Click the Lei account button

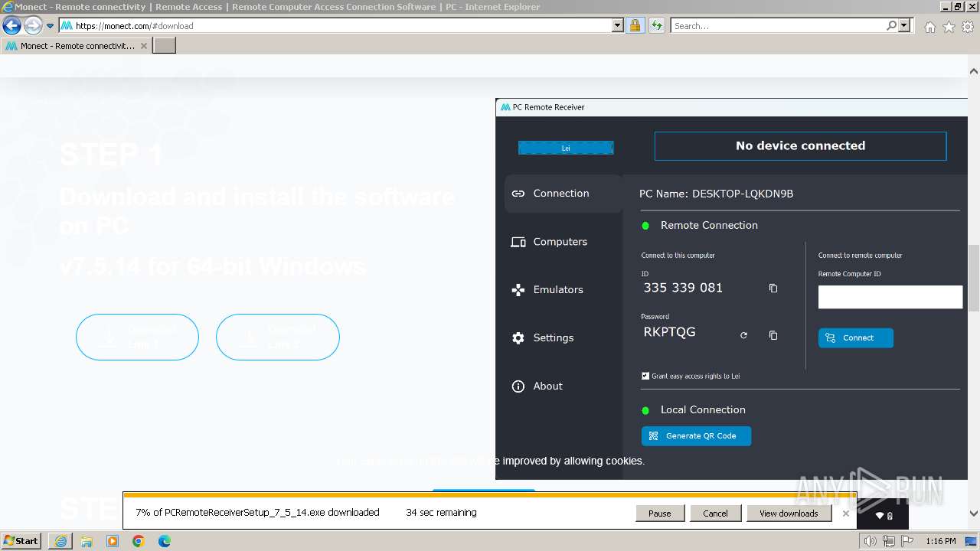pyautogui.click(x=566, y=148)
